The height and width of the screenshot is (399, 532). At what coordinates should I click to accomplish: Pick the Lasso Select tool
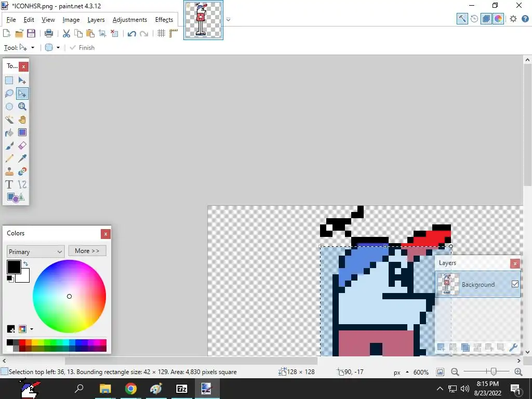point(9,94)
